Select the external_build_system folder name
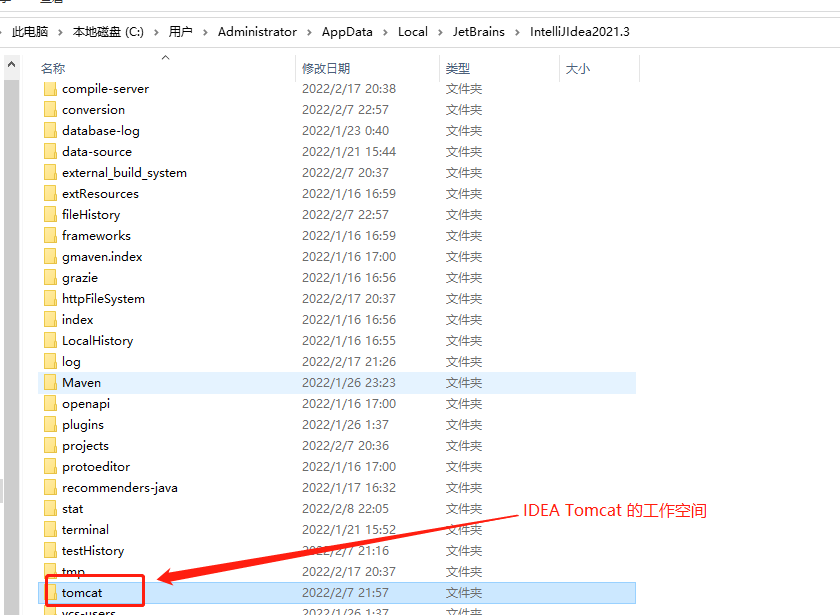This screenshot has width=840, height=615. pos(124,172)
